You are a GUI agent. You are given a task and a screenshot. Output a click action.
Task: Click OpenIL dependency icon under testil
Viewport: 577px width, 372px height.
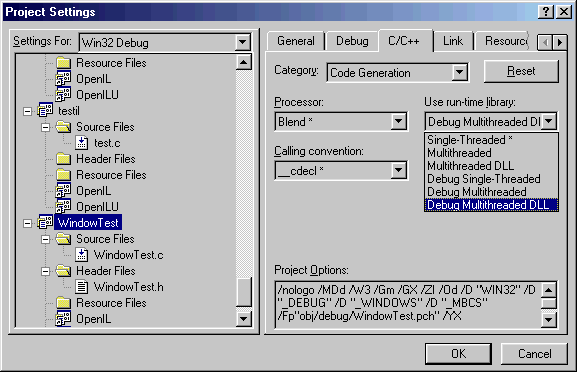[63, 191]
